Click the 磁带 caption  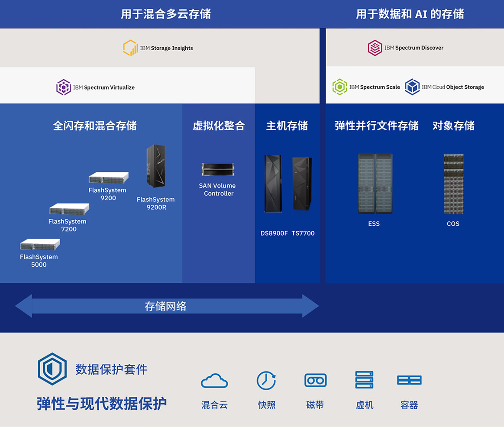coord(315,405)
